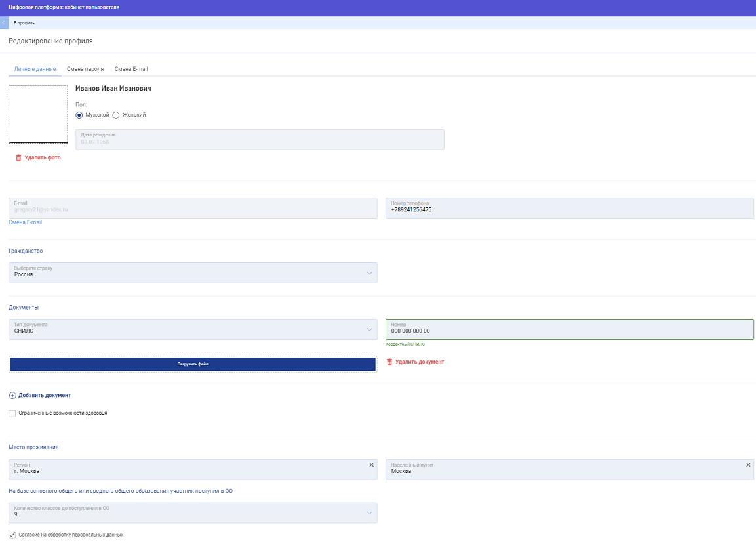756x542 pixels.
Task: Select the Мужской gender radio button
Action: (79, 115)
